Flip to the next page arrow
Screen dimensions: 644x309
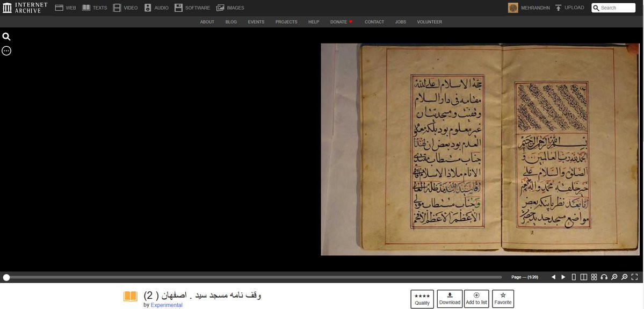(563, 277)
